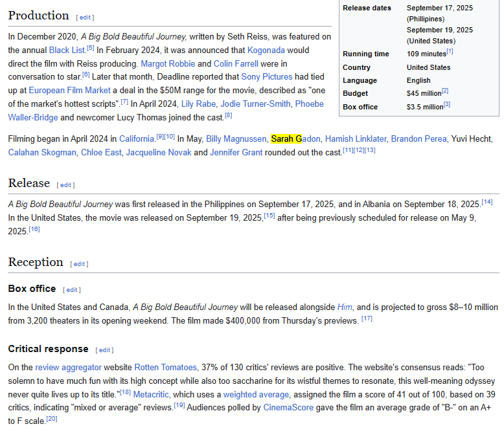Open Hamish Linklater's article
The height and width of the screenshot is (433, 504).
pos(356,139)
